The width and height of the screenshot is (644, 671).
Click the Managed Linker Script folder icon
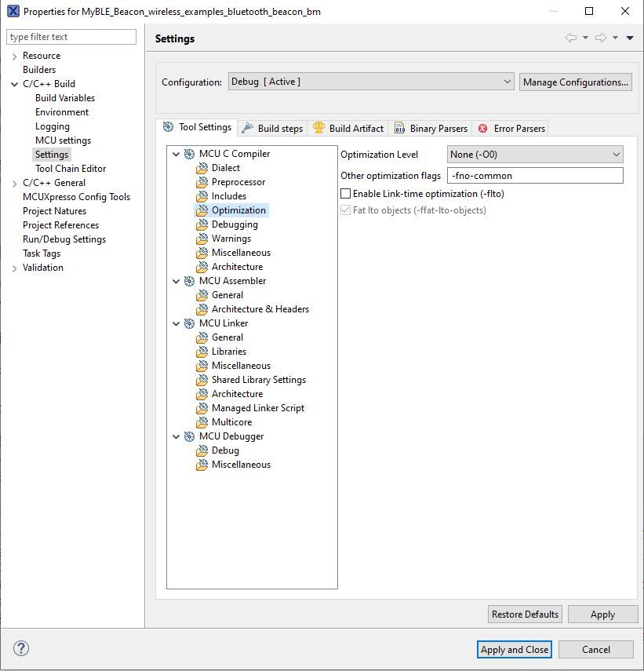point(202,408)
